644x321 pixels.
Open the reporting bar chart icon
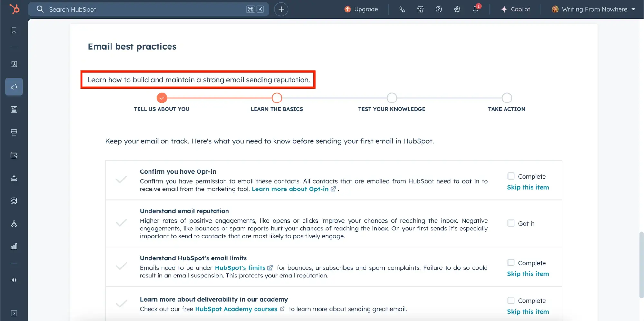click(x=14, y=247)
